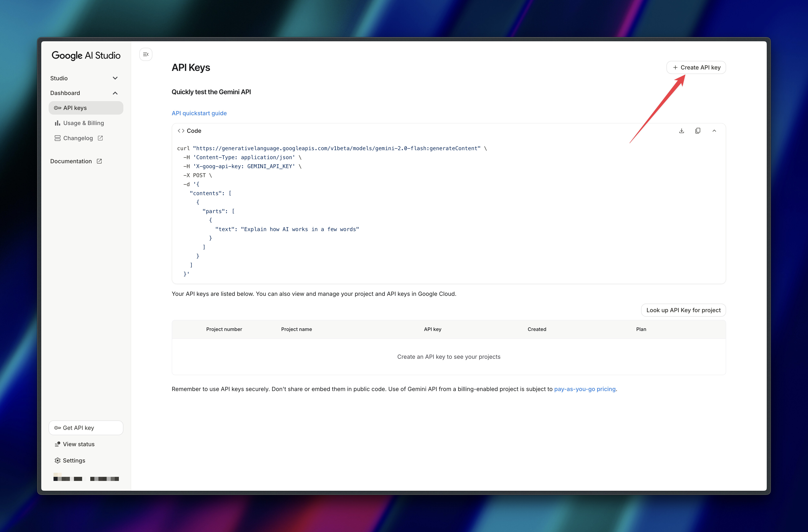Open Usage & Billing page
Screen dimensions: 808x532
(x=83, y=123)
